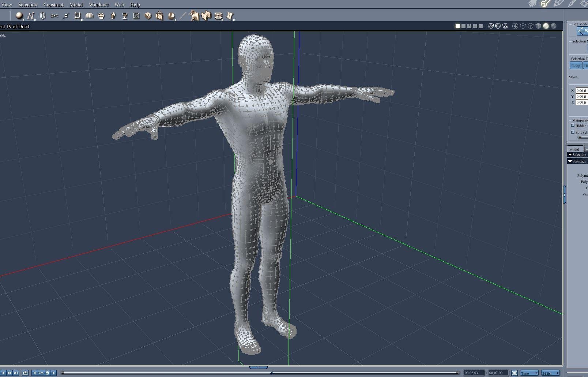Image resolution: width=588 pixels, height=377 pixels.
Task: Click the current time 00:02:03 field
Action: click(x=474, y=373)
